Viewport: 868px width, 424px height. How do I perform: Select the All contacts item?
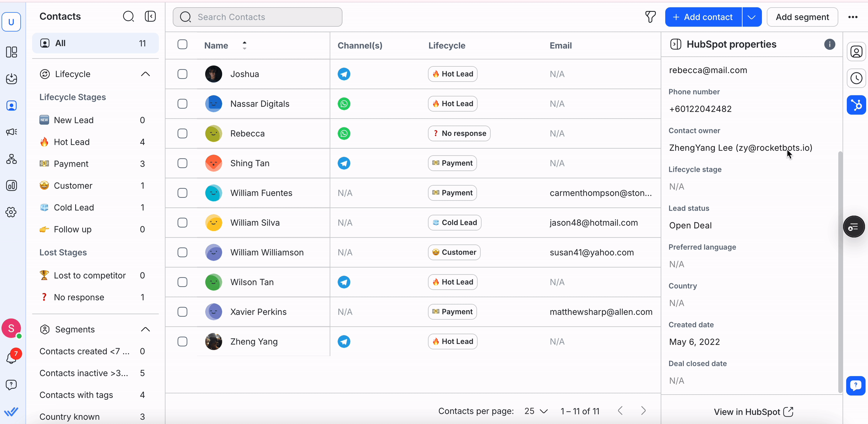coord(95,43)
